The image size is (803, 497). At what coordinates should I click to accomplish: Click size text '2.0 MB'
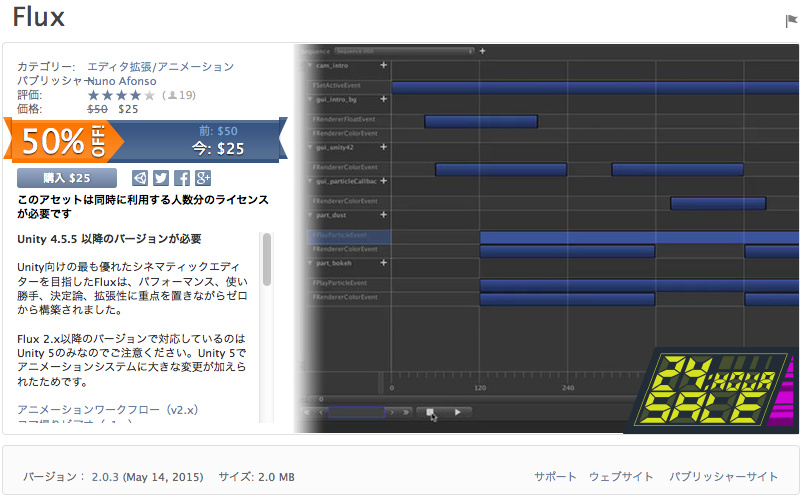[276, 477]
